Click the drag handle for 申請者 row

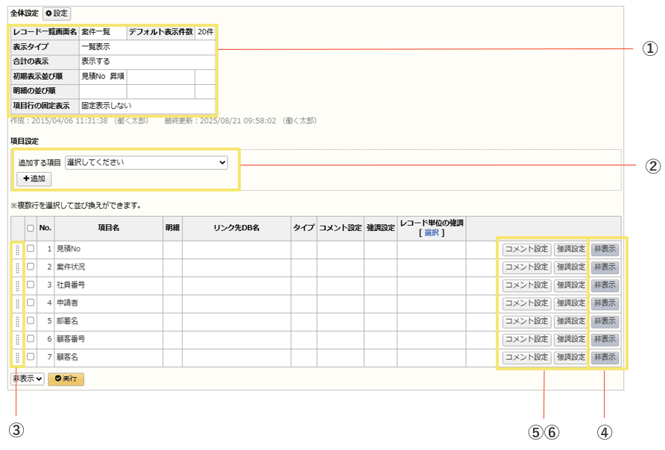click(x=17, y=303)
